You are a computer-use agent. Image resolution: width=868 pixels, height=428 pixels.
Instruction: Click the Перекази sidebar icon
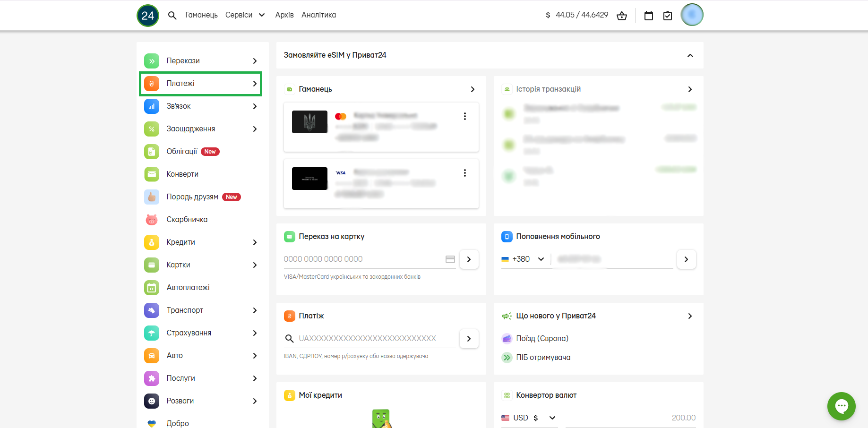pyautogui.click(x=152, y=61)
